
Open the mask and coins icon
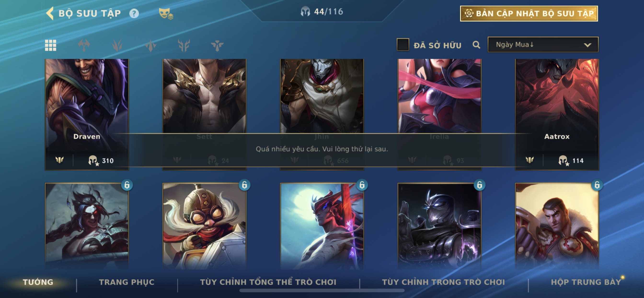point(166,13)
